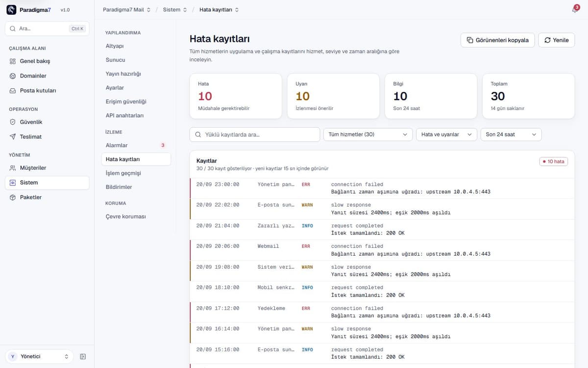588x368 pixels.
Task: Click the Sistem icon in sidebar
Action: click(13, 183)
